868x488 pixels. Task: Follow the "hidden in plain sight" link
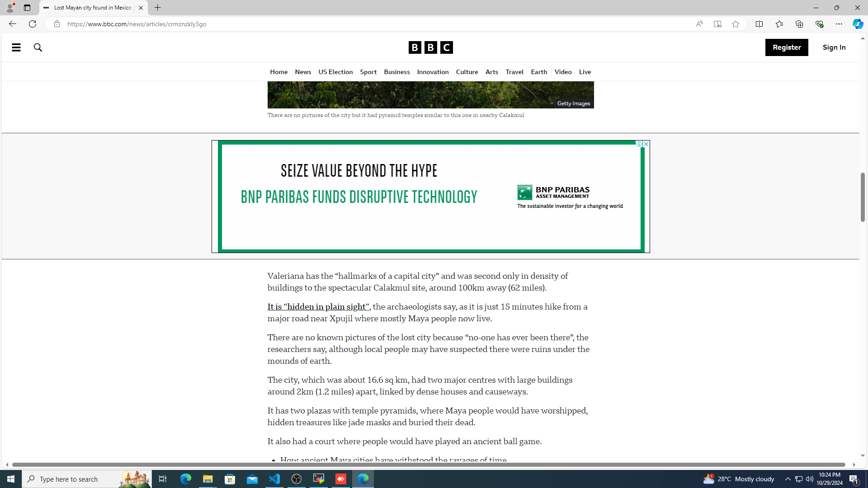[x=318, y=307]
